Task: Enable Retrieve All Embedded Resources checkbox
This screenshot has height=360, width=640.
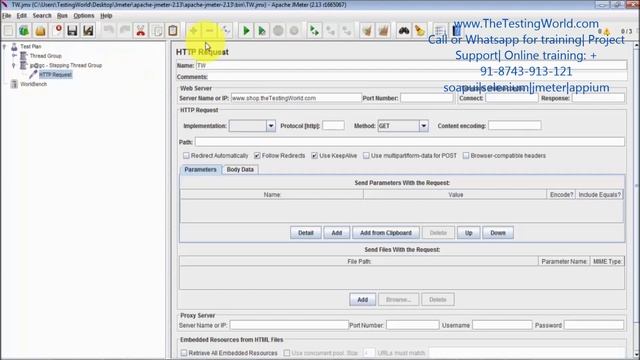Action: [184, 353]
